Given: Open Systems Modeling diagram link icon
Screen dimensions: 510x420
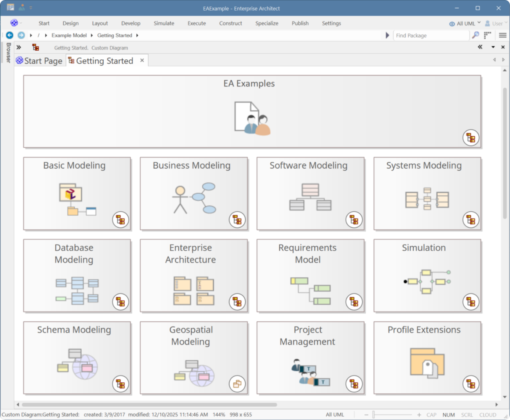Looking at the screenshot, I should tap(471, 220).
